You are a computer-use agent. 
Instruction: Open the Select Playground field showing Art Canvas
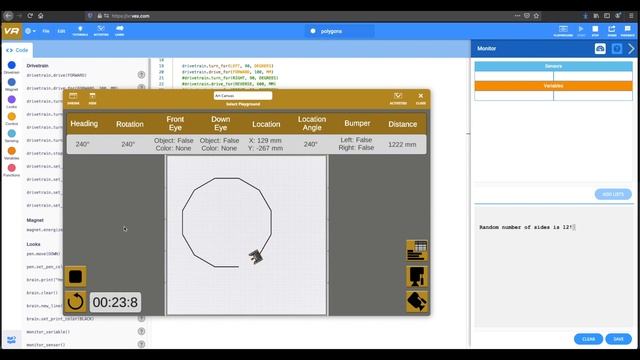click(243, 96)
